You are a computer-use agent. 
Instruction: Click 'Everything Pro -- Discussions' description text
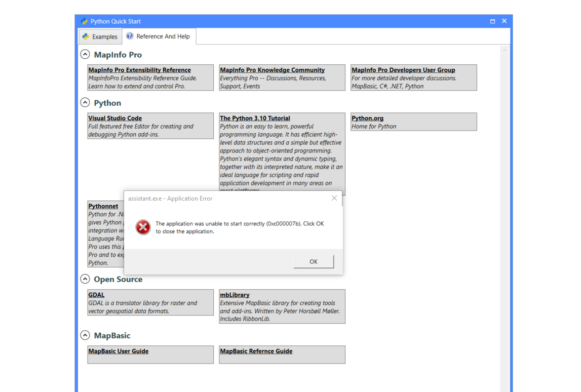pos(273,82)
